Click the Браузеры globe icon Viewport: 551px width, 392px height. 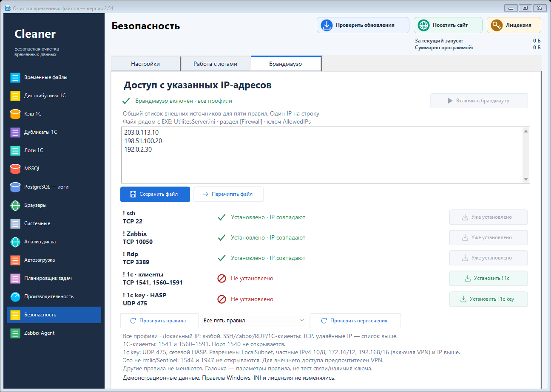[x=15, y=206]
